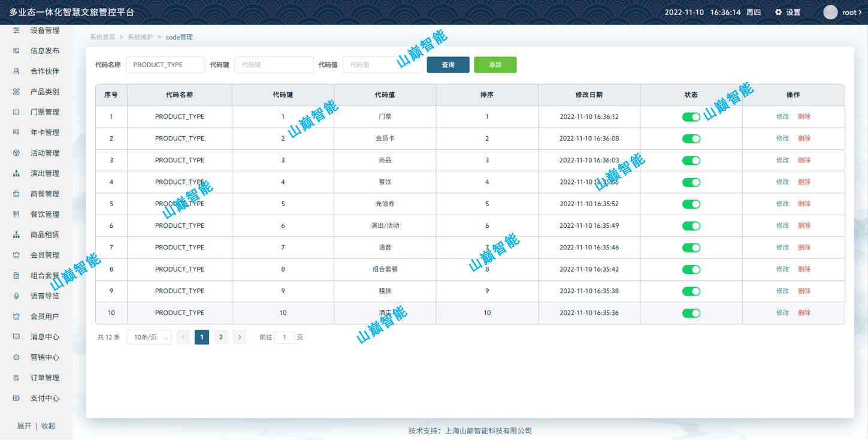Click the 代码键 input field
The width and height of the screenshot is (868, 440).
tap(274, 65)
